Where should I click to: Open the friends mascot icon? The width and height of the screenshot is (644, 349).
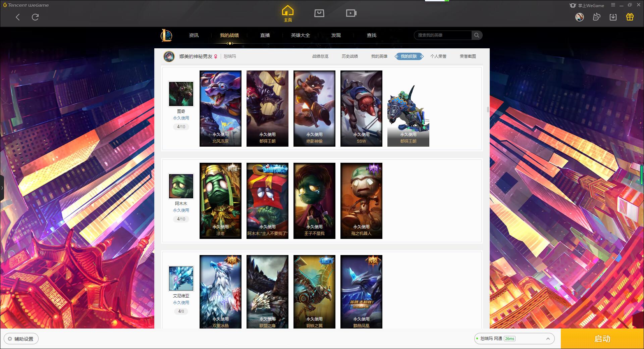[x=596, y=17]
